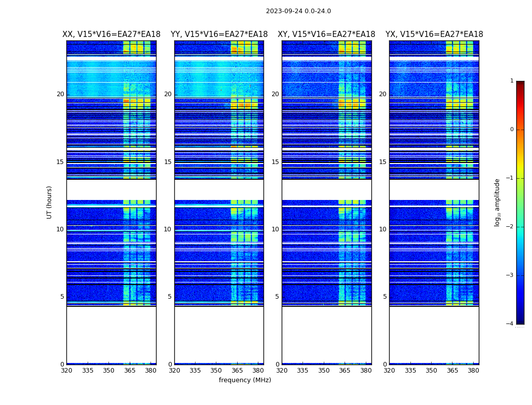Click the XY, V15*V16=EA27*EA18 panel title

pos(326,34)
